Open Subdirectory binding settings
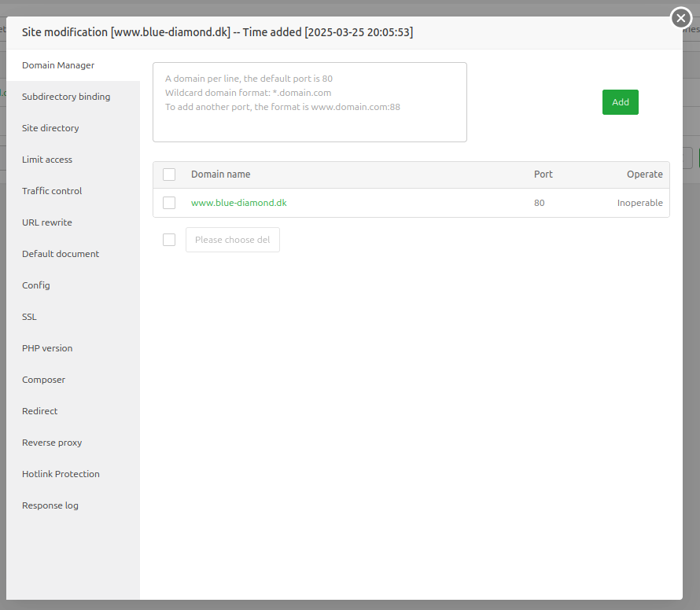 point(73,97)
